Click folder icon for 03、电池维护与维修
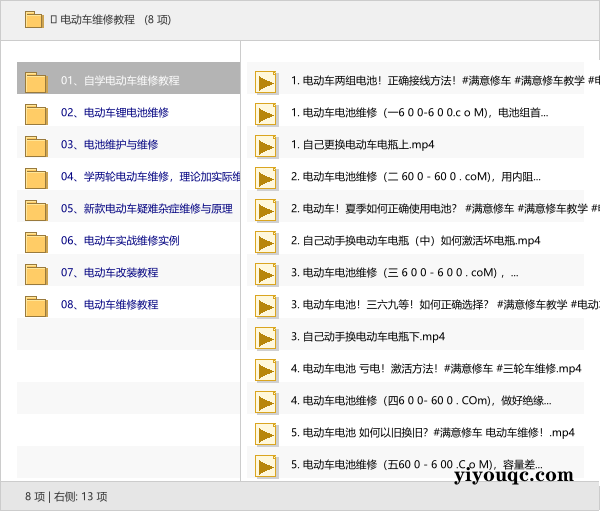 coord(36,145)
